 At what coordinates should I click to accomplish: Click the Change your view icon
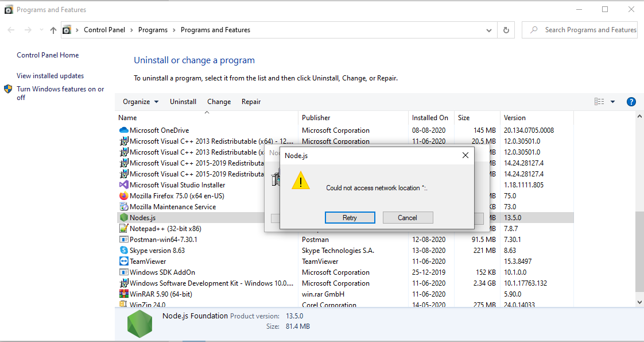pos(599,102)
